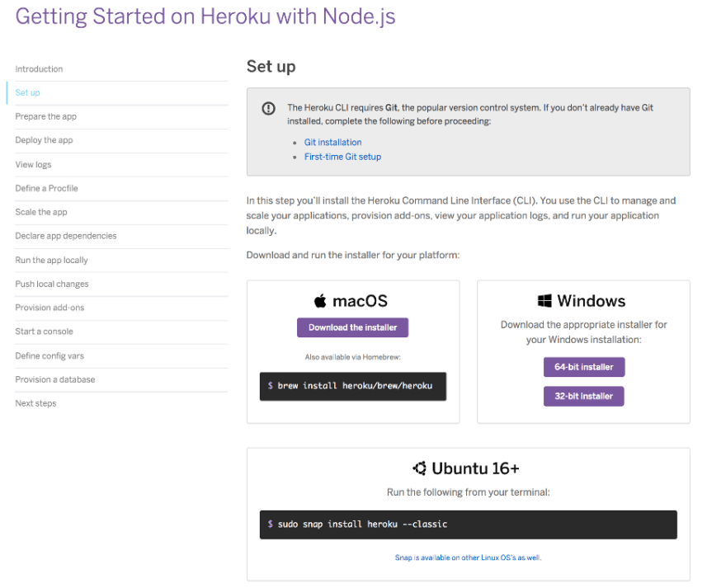Click the sudo snap install command block
Image resolution: width=726 pixels, height=588 pixels.
click(468, 524)
